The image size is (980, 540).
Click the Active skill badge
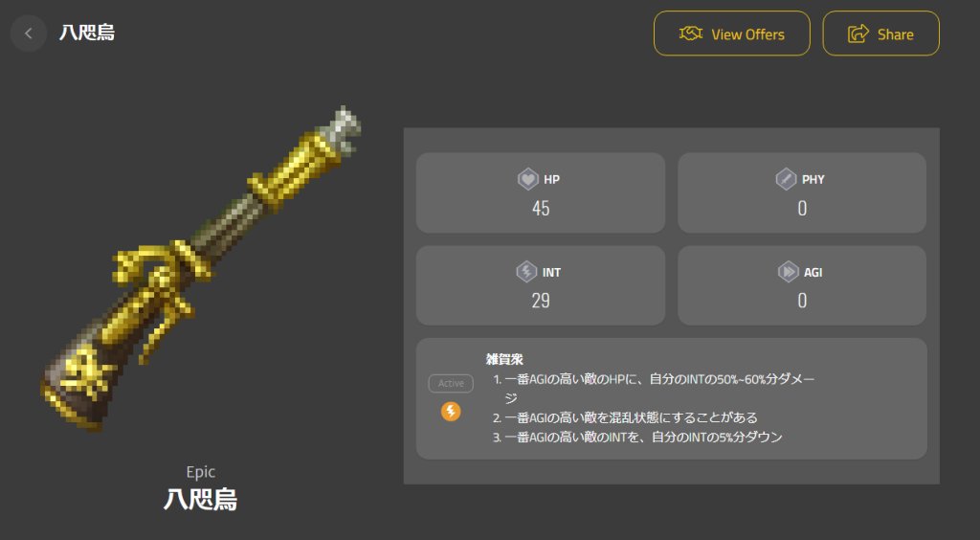[x=451, y=383]
